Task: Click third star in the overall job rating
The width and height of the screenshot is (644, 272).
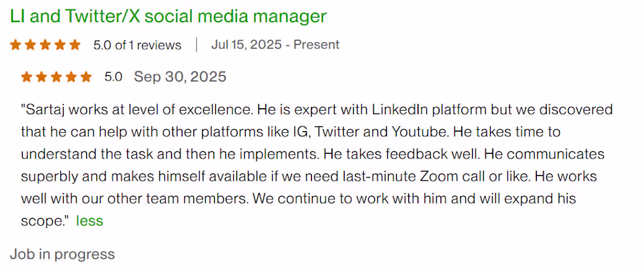Action: pos(45,45)
